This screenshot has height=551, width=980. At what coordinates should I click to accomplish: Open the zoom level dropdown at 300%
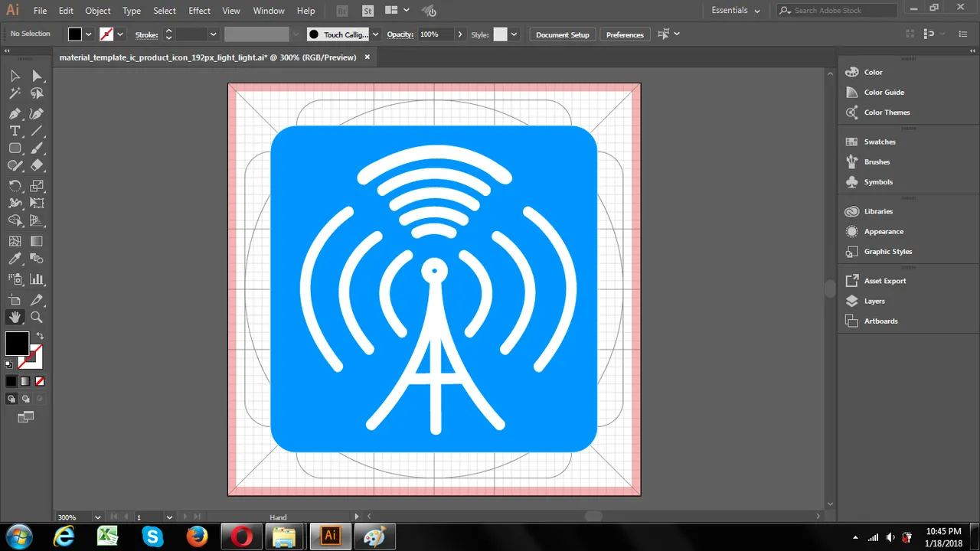[96, 517]
